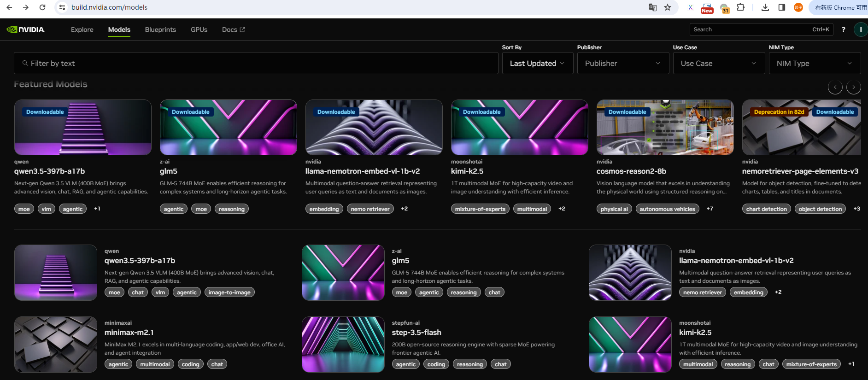
Task: Open the help question mark icon
Action: [x=844, y=29]
